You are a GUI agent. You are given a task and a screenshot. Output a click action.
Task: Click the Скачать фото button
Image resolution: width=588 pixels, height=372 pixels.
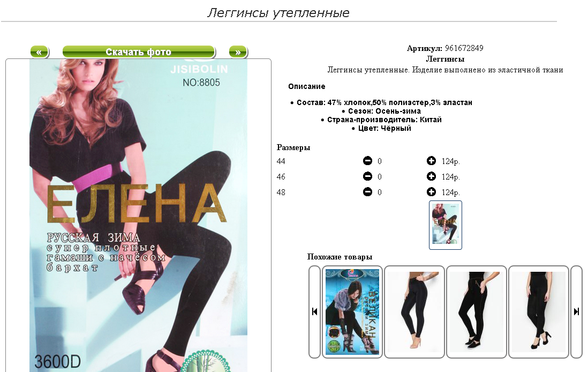[139, 52]
